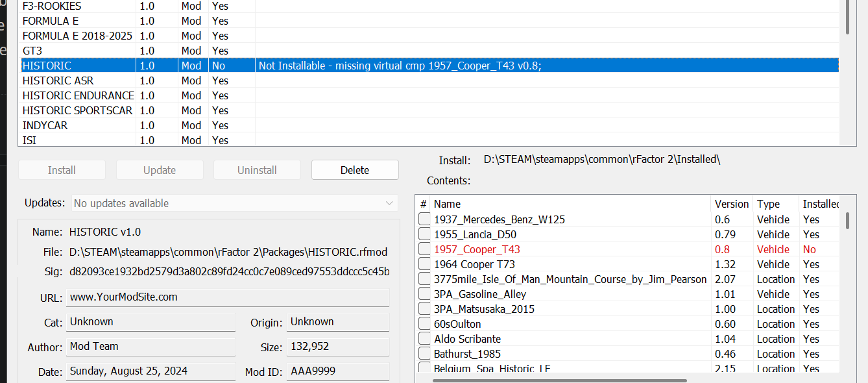The height and width of the screenshot is (383, 868).
Task: Click the Mod ID field AAA9999
Action: tap(338, 371)
